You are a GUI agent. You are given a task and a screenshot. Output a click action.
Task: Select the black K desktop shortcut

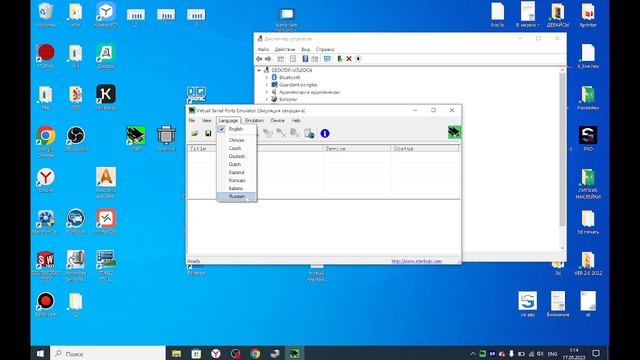[106, 97]
